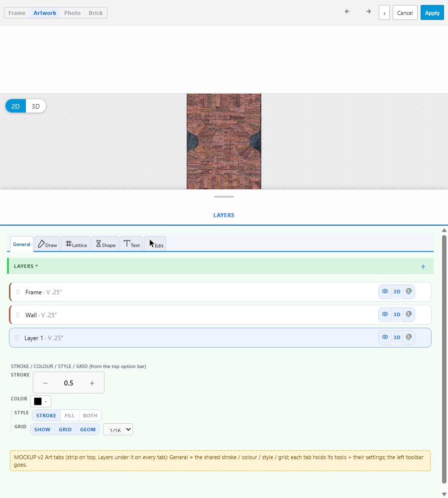This screenshot has width=448, height=498.
Task: Open the black color swatch picker
Action: [41, 401]
